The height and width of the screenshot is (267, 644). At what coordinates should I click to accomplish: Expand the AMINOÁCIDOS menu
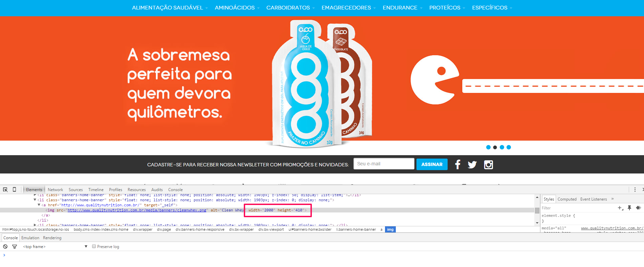pyautogui.click(x=237, y=7)
